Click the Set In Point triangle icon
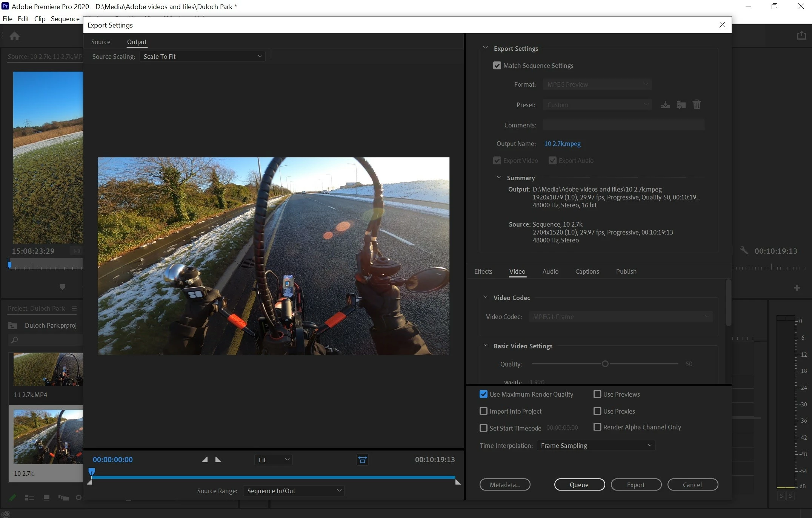The width and height of the screenshot is (812, 518). [205, 460]
